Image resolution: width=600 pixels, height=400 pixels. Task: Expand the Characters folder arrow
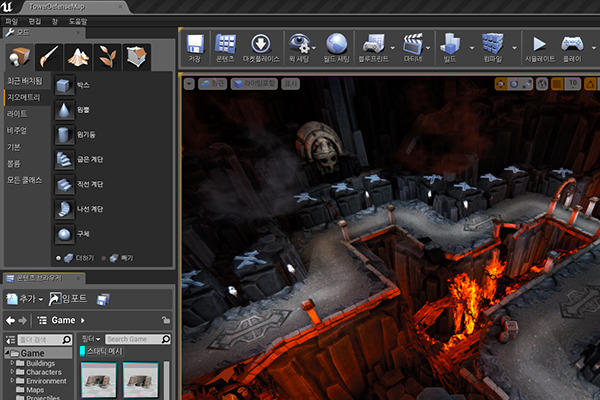12,372
